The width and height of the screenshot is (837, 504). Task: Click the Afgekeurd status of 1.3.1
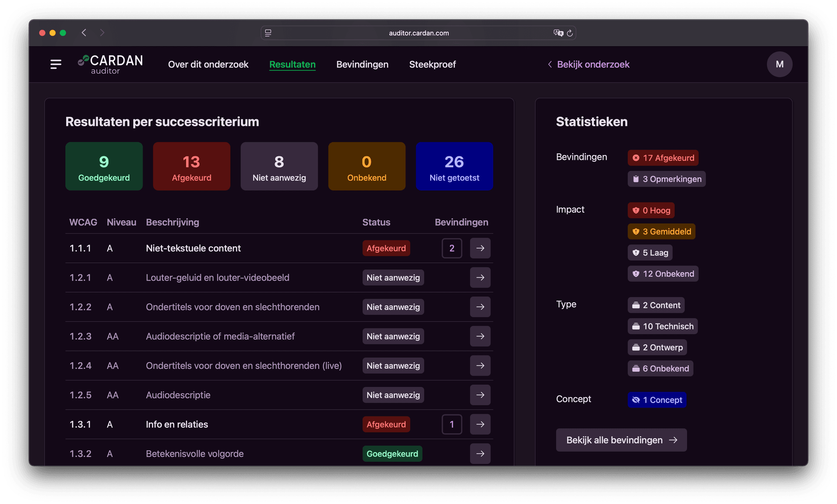tap(386, 424)
